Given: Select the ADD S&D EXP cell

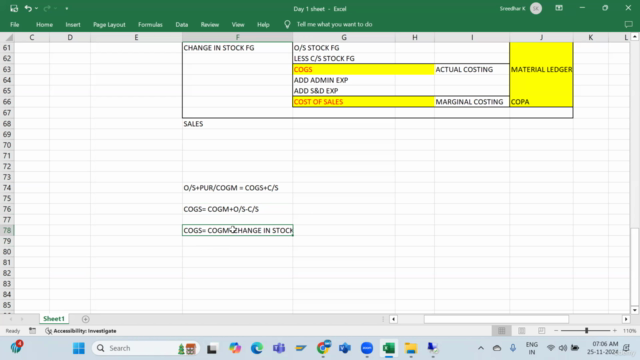Looking at the screenshot, I should (344, 91).
